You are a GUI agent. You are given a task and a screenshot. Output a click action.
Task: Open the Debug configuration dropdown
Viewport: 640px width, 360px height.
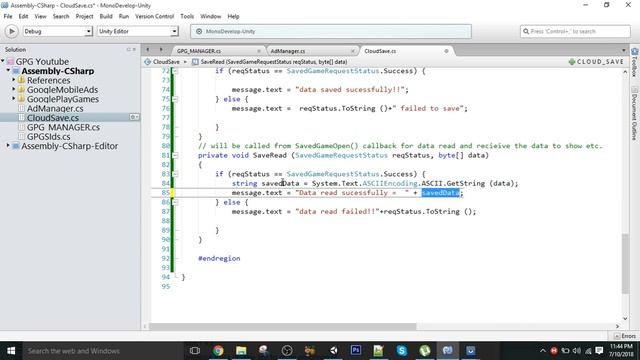tap(57, 31)
